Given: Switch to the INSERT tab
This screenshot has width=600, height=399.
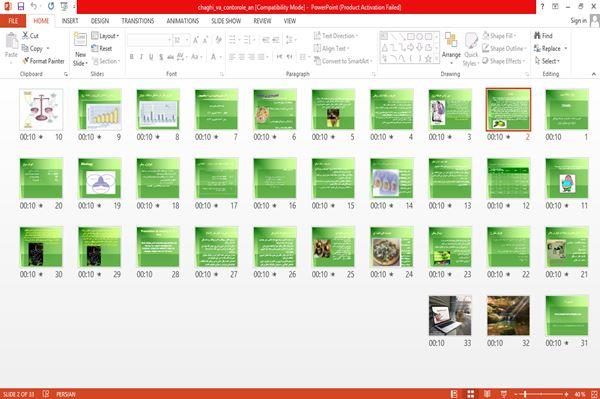Looking at the screenshot, I should click(70, 21).
